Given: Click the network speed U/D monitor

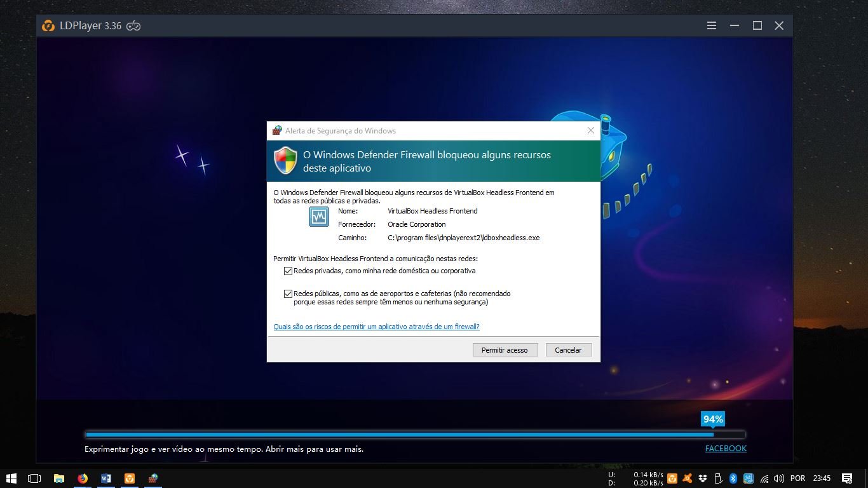Looking at the screenshot, I should tap(635, 478).
